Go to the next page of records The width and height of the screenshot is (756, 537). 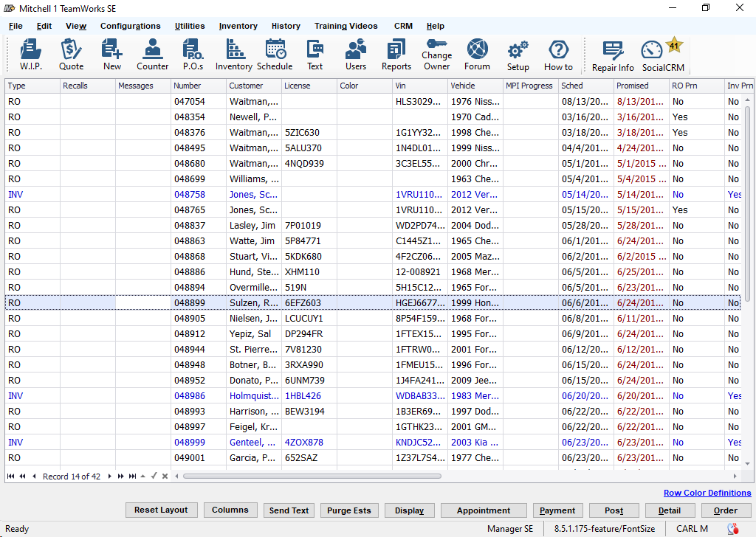(x=120, y=477)
